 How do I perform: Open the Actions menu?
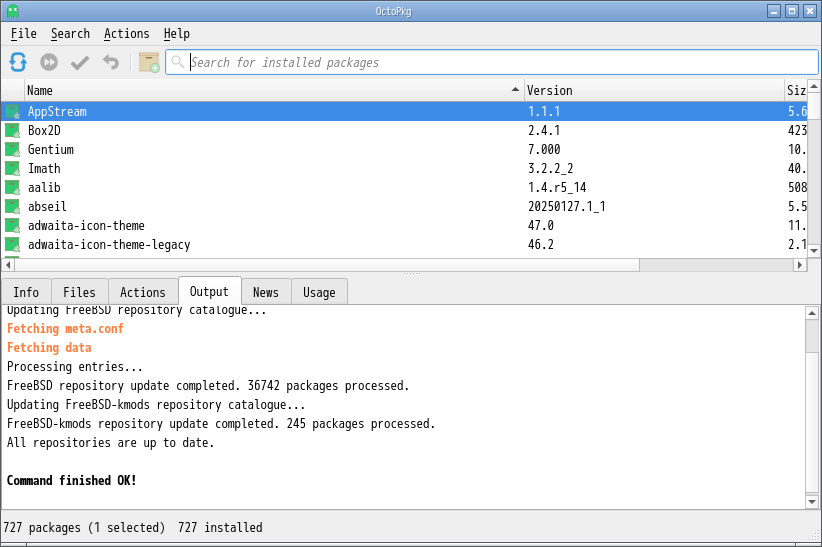[127, 34]
